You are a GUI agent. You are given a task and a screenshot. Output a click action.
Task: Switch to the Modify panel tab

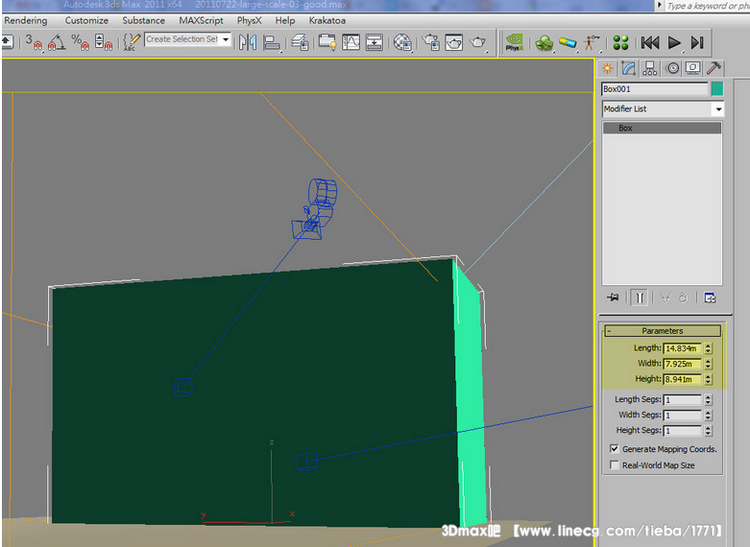(x=629, y=68)
